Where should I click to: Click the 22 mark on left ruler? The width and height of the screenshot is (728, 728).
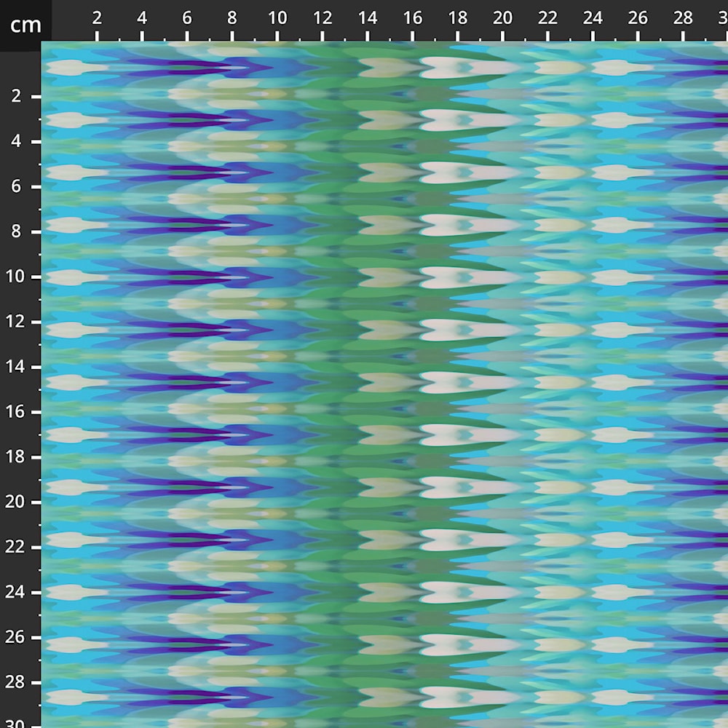click(x=17, y=547)
